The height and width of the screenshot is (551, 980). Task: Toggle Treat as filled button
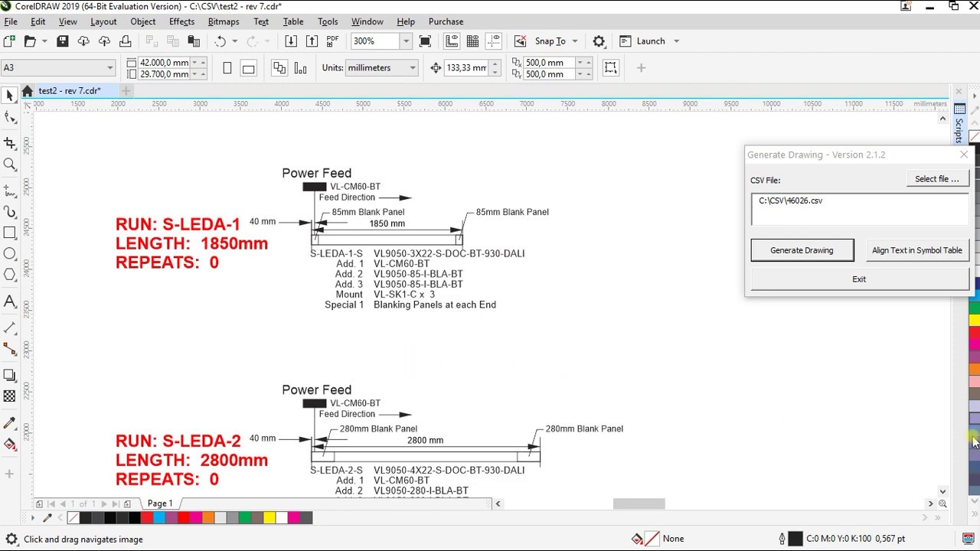coord(610,67)
